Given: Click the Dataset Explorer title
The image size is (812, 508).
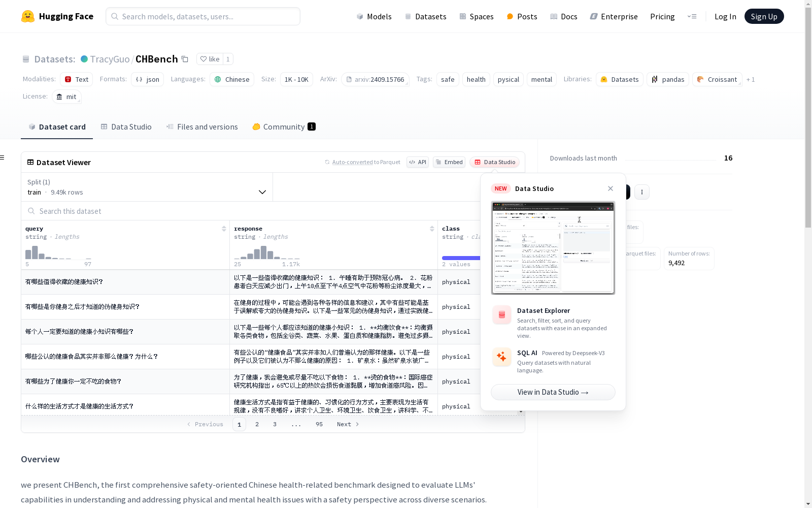Looking at the screenshot, I should coord(544,310).
